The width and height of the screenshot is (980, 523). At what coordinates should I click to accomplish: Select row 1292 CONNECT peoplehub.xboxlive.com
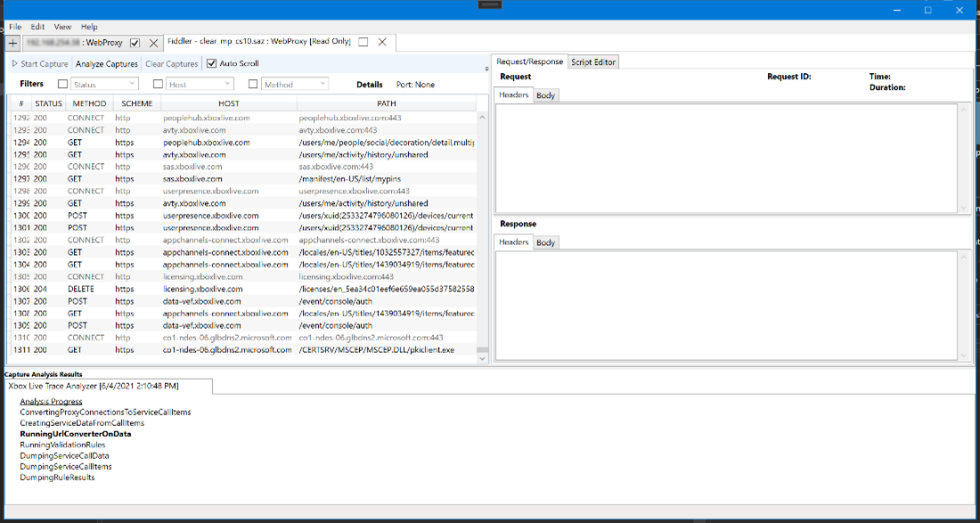point(244,118)
